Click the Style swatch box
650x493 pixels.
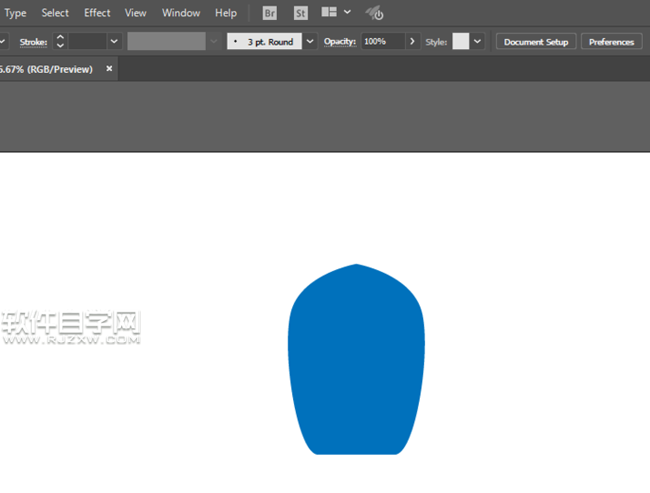tap(460, 42)
